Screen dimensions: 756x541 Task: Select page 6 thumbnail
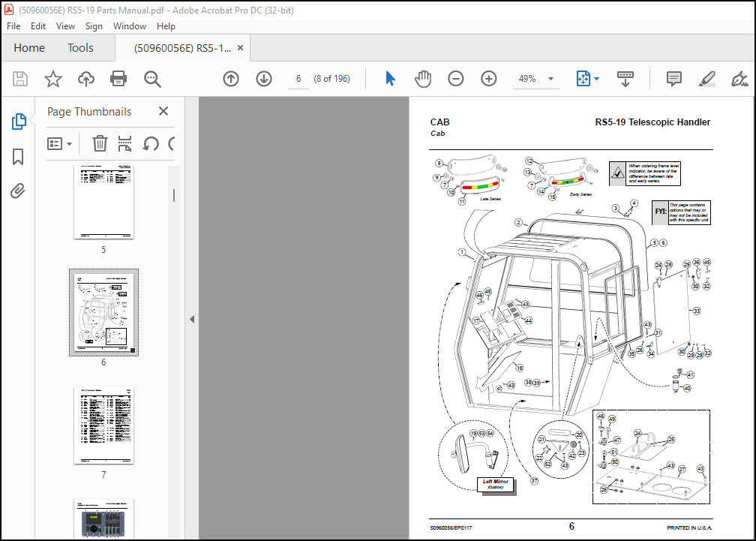(103, 312)
